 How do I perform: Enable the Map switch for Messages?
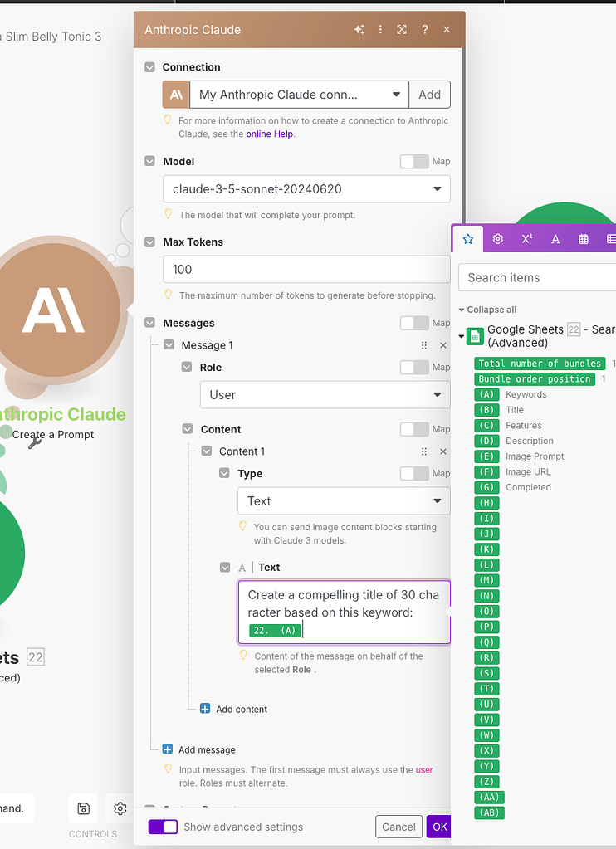414,323
